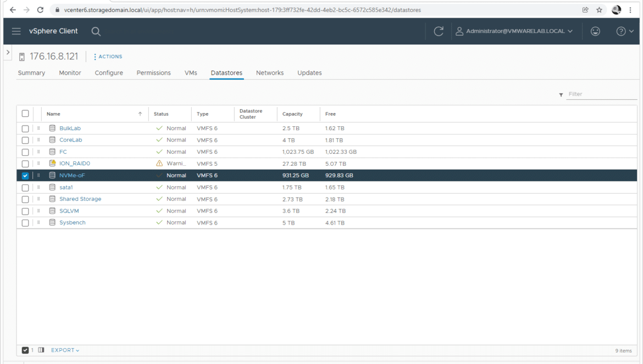This screenshot has height=364, width=643.
Task: Share this page from the address bar
Action: pos(585,10)
